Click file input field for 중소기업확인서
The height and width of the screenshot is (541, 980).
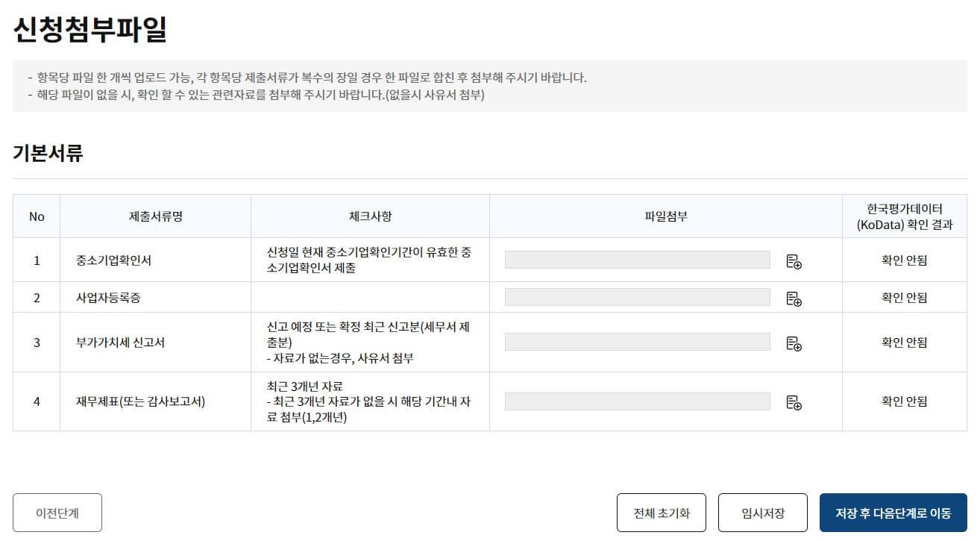click(638, 260)
